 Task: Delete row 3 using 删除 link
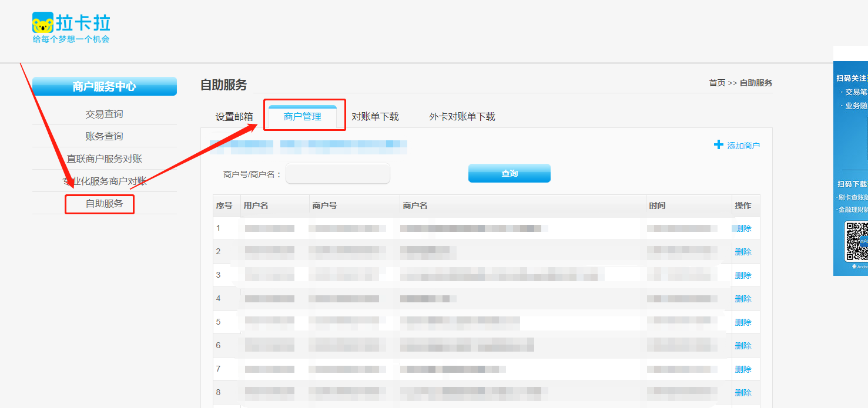pos(743,275)
